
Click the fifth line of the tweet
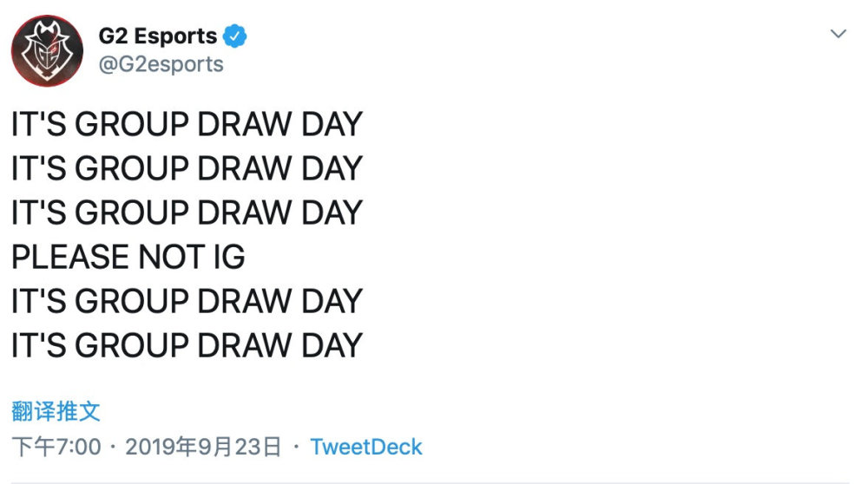[187, 301]
